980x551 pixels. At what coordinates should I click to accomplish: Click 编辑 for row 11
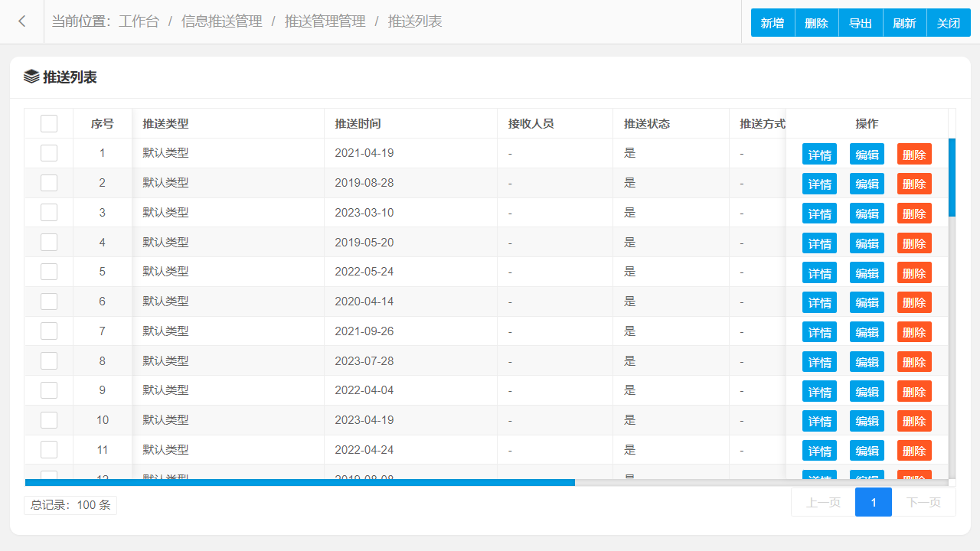click(x=867, y=451)
